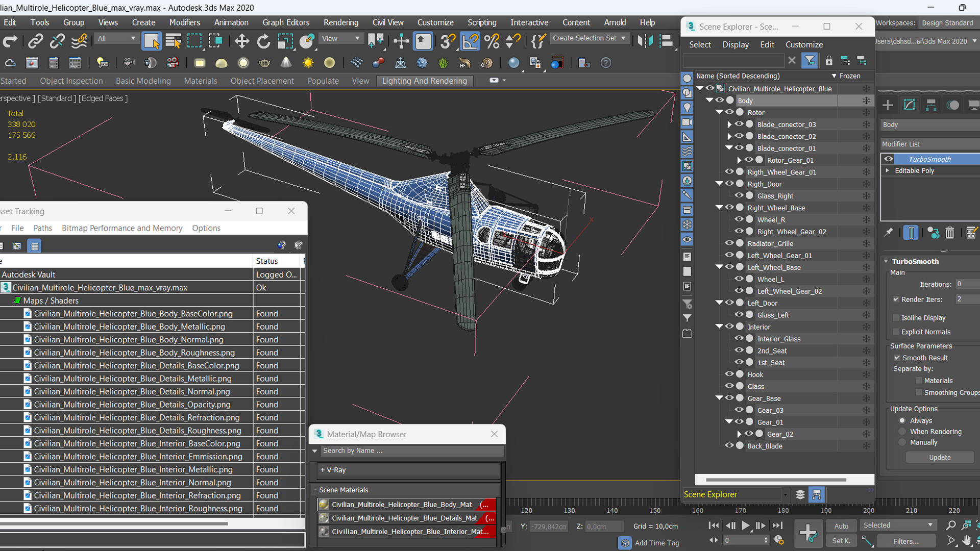Expand the Gear_02 tree node
Viewport: 980px width, 551px height.
[x=739, y=434]
